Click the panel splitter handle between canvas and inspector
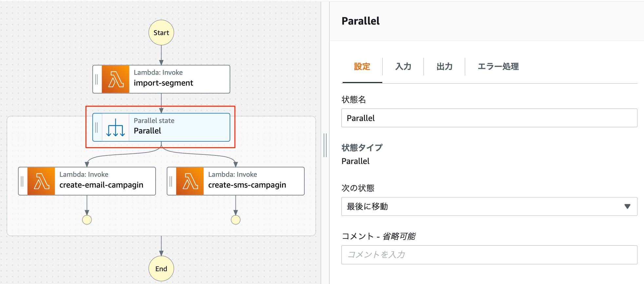This screenshot has height=284, width=644. tap(325, 145)
